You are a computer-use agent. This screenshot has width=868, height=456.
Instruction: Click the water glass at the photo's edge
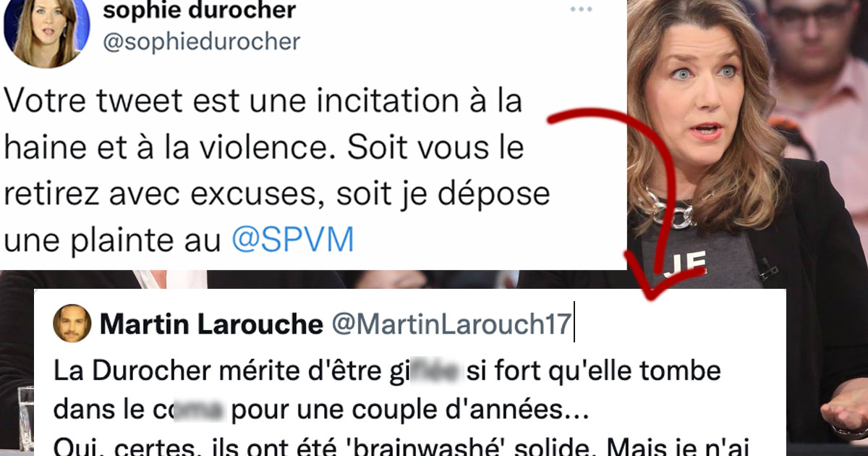[25, 420]
